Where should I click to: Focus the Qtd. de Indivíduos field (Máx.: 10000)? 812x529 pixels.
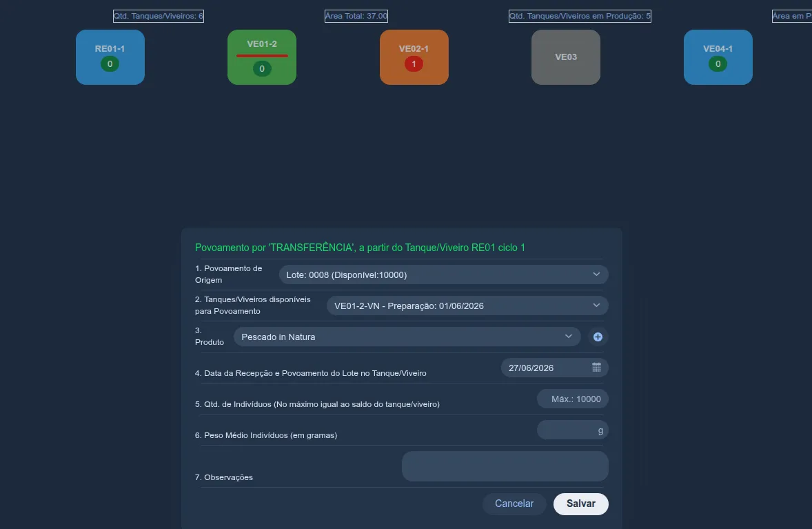click(572, 399)
